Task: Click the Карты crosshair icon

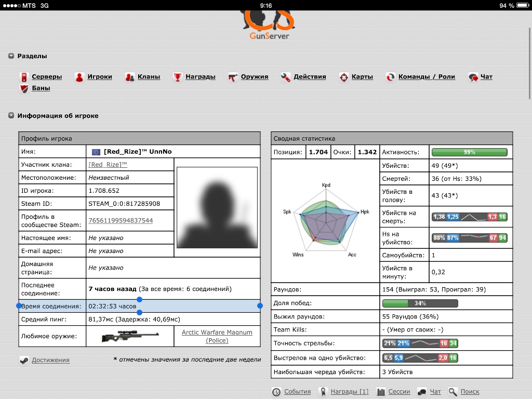Action: [343, 77]
